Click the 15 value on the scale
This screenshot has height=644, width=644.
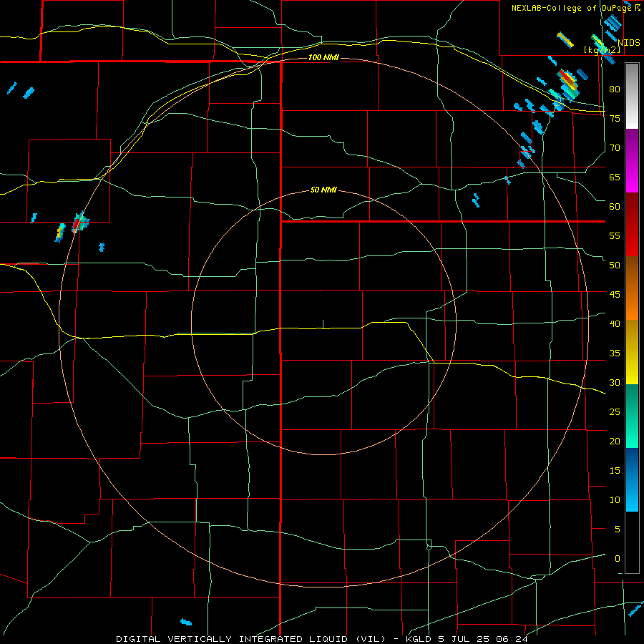click(x=615, y=470)
